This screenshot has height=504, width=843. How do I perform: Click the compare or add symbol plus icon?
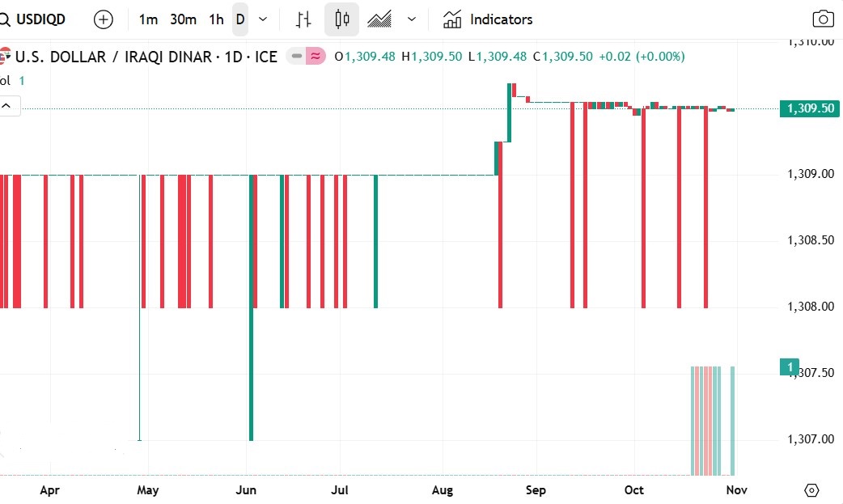[104, 19]
